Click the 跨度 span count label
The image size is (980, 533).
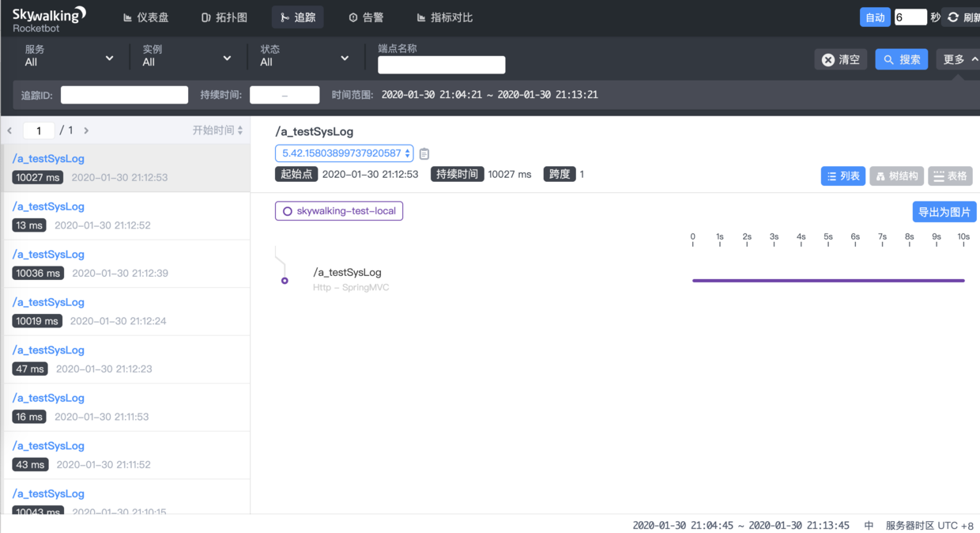point(560,174)
